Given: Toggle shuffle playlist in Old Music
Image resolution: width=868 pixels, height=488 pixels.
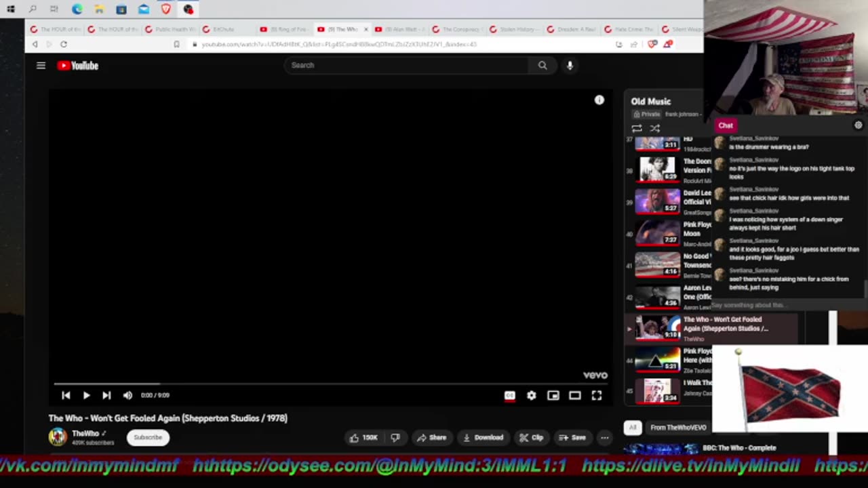Looking at the screenshot, I should click(x=655, y=128).
